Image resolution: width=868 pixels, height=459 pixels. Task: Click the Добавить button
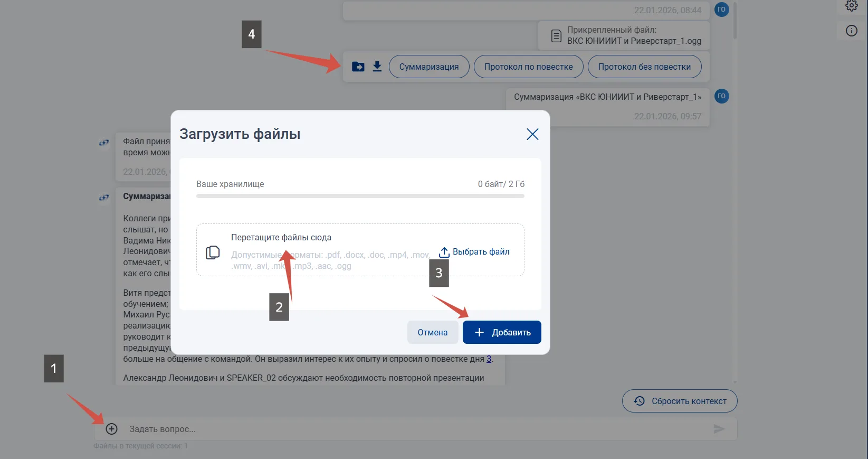(x=502, y=332)
